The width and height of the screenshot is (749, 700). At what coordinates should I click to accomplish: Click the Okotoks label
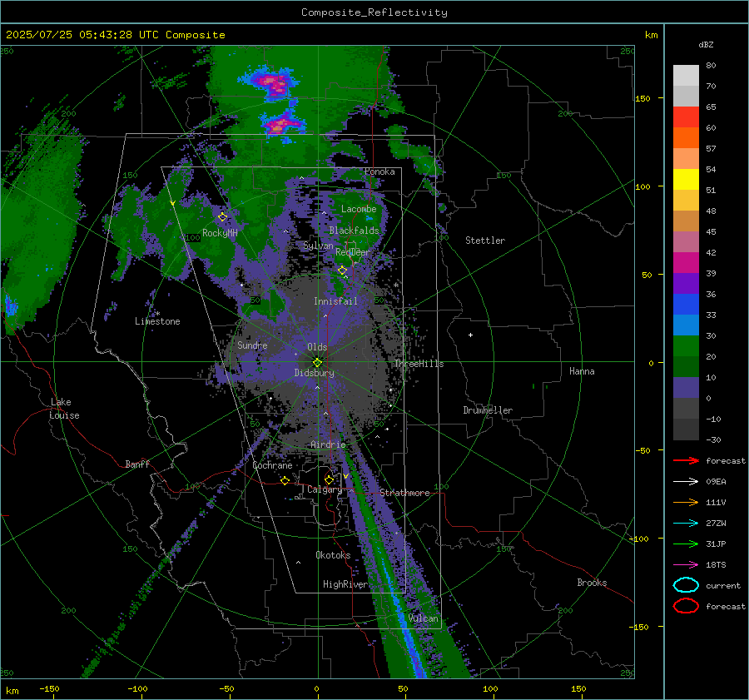click(333, 555)
